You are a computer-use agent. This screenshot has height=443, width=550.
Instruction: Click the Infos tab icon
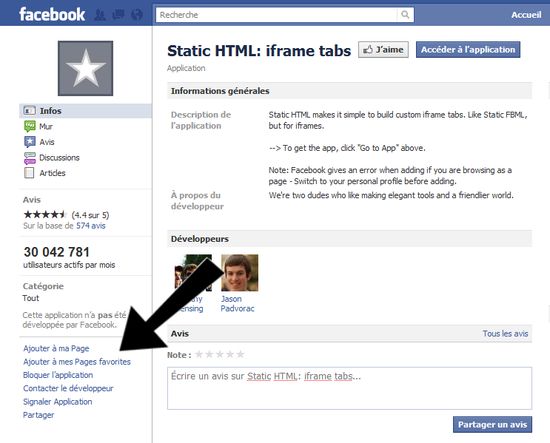tap(29, 111)
